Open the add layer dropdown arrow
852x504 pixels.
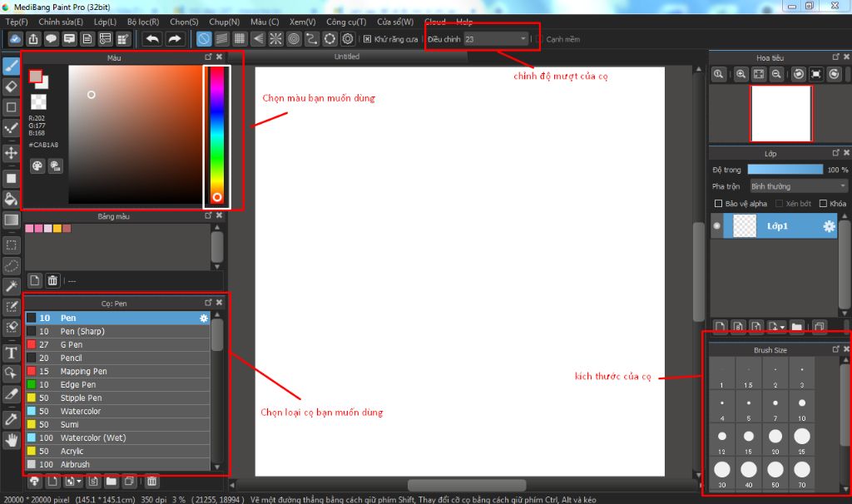[x=782, y=327]
